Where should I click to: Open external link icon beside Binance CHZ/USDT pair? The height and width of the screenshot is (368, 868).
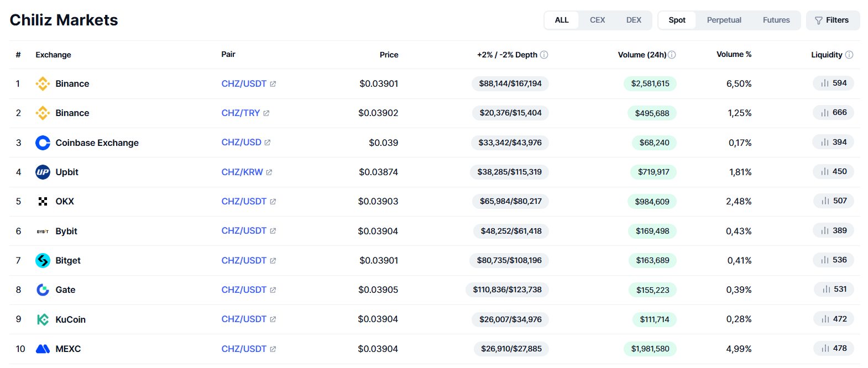coord(273,84)
